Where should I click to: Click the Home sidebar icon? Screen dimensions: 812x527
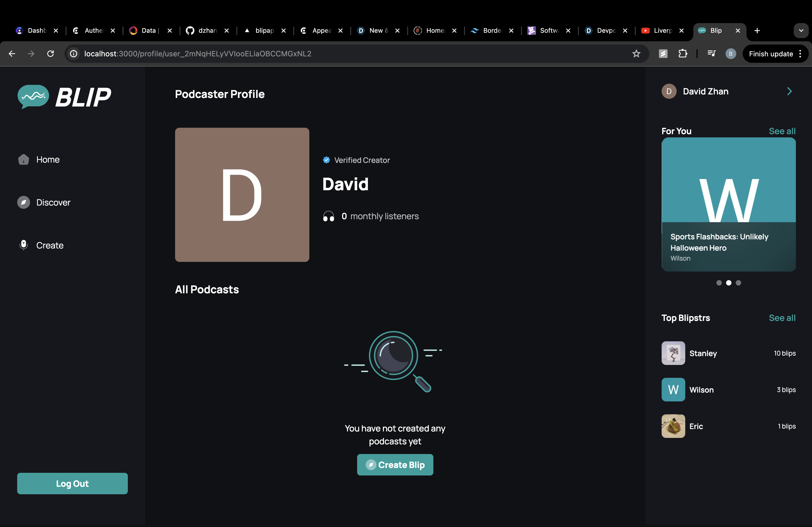(24, 160)
